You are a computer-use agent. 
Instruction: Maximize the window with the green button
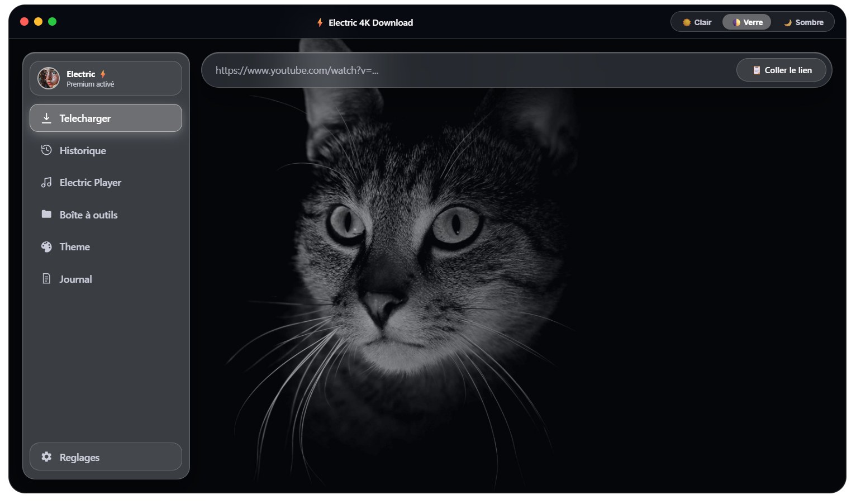point(53,21)
